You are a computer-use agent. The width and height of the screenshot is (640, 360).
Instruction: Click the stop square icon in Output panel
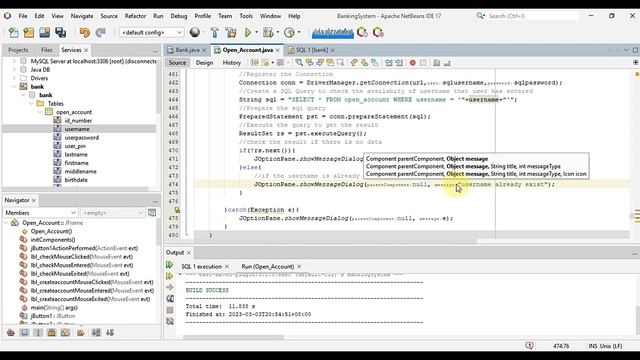click(170, 310)
